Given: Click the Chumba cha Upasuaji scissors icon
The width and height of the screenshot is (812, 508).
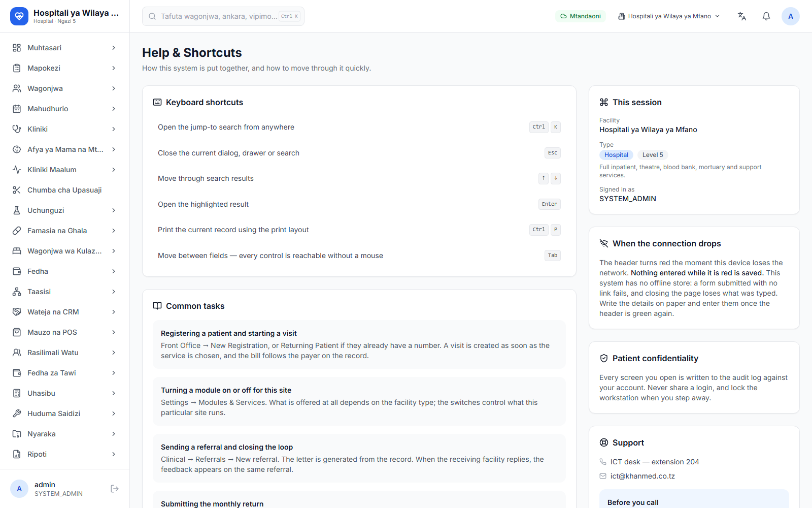Looking at the screenshot, I should point(17,190).
